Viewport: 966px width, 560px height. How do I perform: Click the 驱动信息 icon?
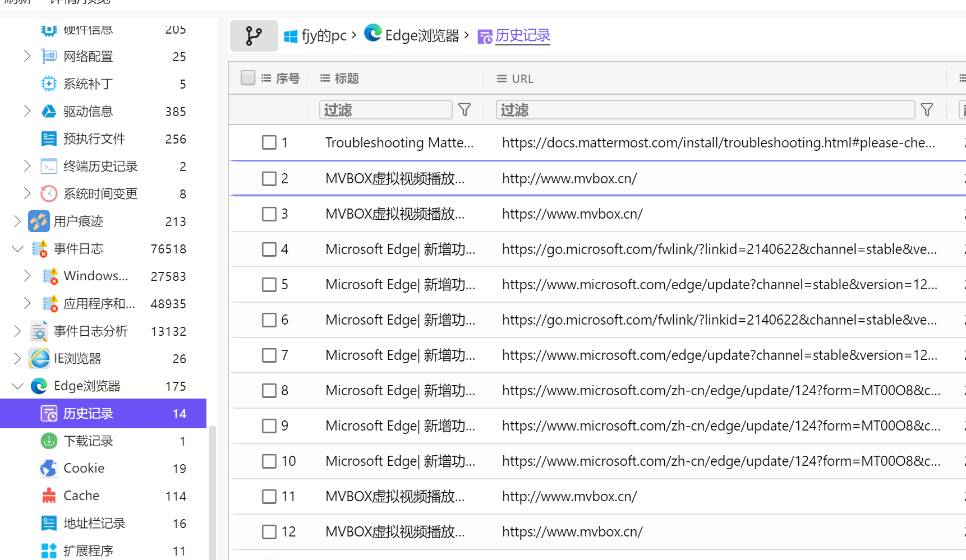tap(49, 111)
